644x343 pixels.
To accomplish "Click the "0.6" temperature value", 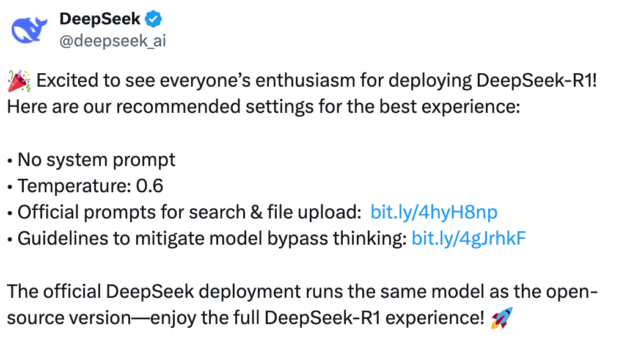I will click(150, 186).
